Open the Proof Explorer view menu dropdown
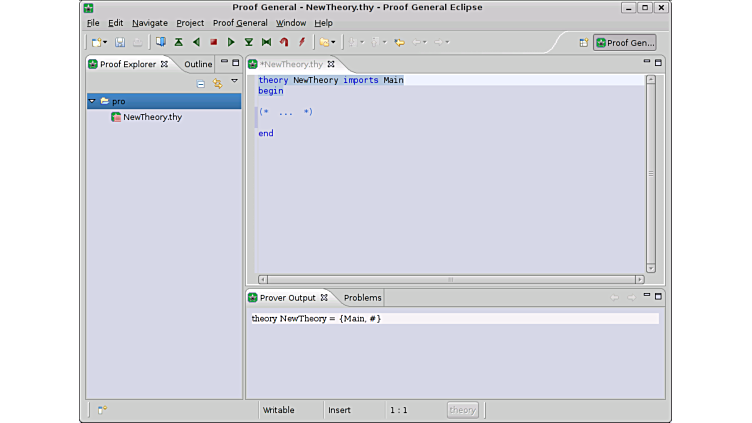752x423 pixels. tap(235, 82)
